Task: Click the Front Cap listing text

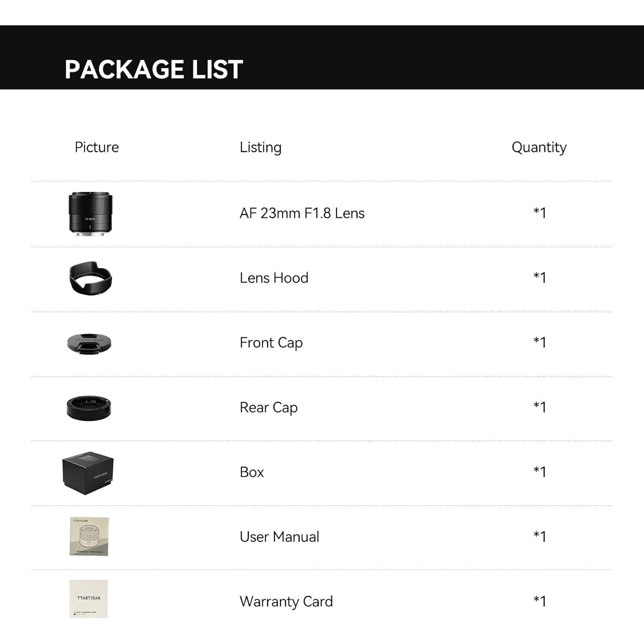Action: tap(271, 343)
